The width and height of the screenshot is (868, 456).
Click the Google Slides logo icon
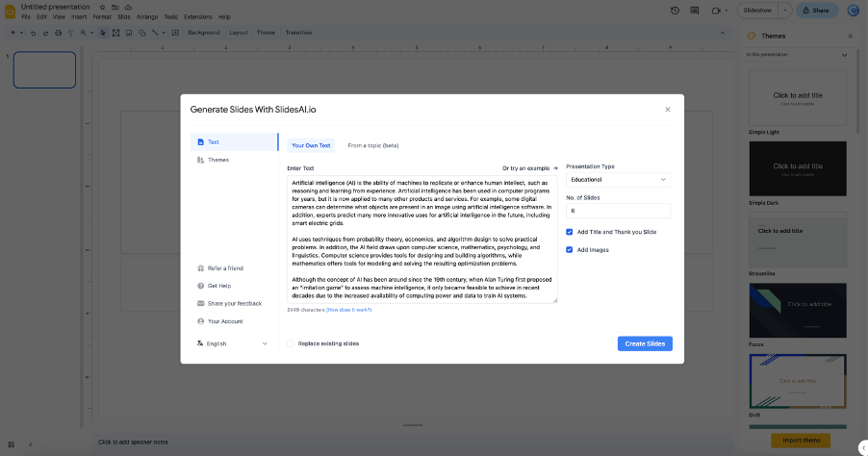10,12
